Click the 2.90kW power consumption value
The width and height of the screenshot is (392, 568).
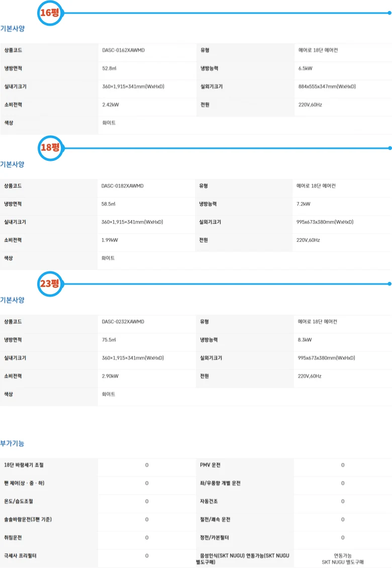(110, 376)
